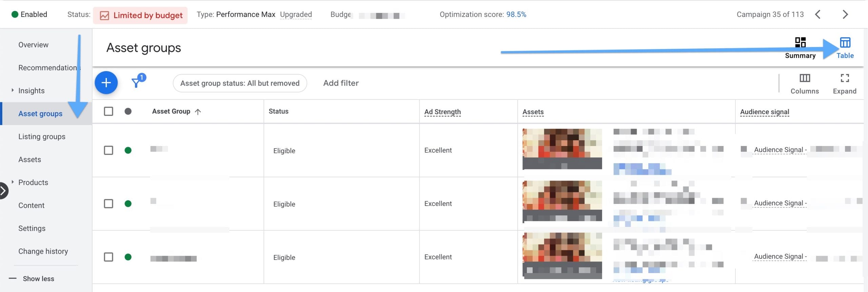Open the Columns selector
Image resolution: width=868 pixels, height=292 pixels.
click(804, 83)
